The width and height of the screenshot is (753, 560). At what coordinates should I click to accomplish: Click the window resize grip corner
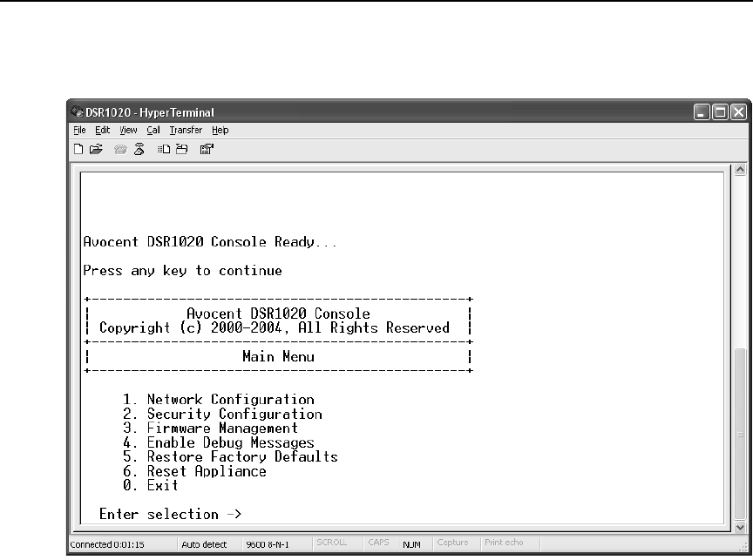click(x=744, y=547)
